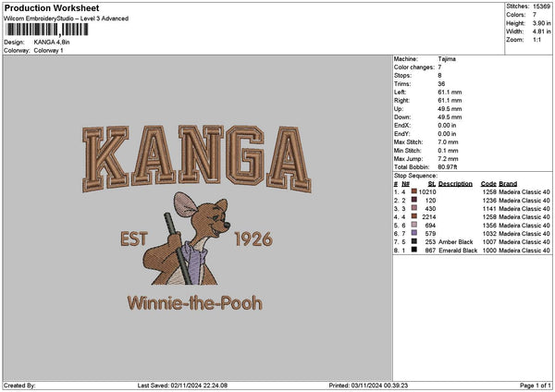
Task: Click the Zoom value 1:1
Action: tap(536, 40)
